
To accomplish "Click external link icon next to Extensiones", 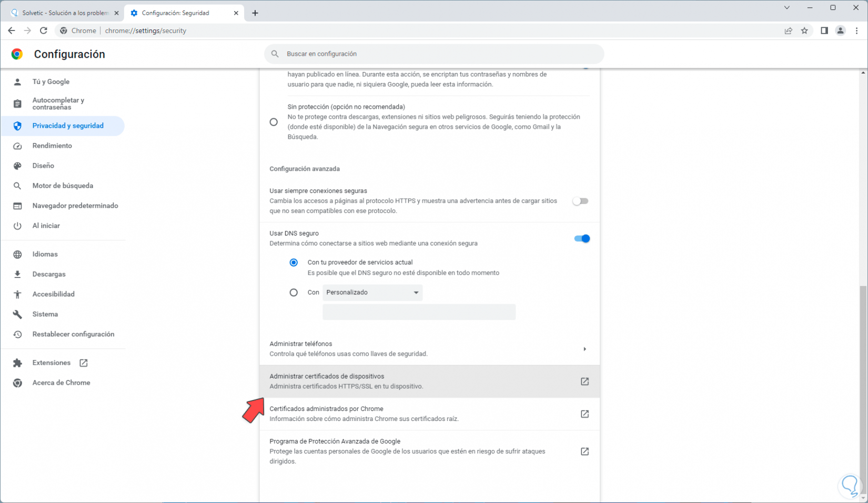I will point(84,363).
